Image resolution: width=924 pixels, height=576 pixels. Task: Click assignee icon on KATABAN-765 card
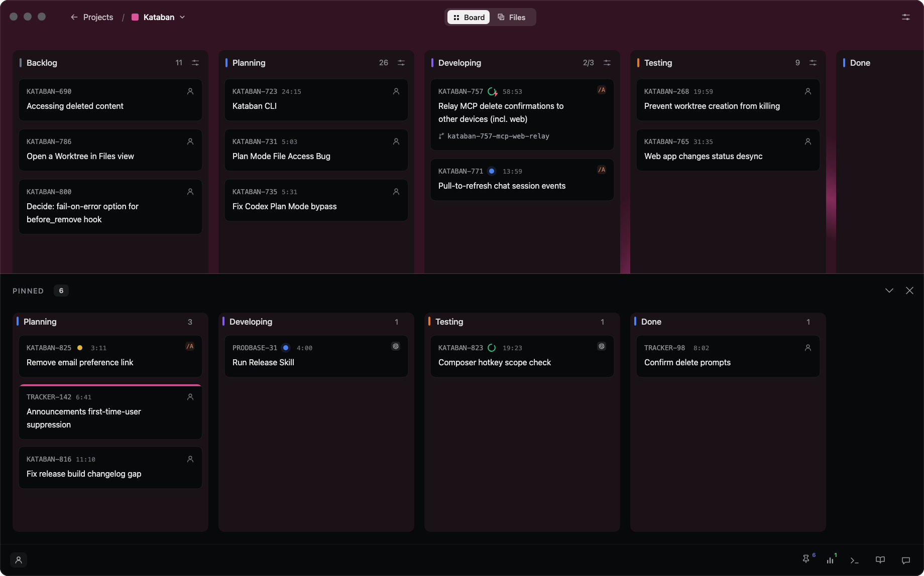coord(808,141)
